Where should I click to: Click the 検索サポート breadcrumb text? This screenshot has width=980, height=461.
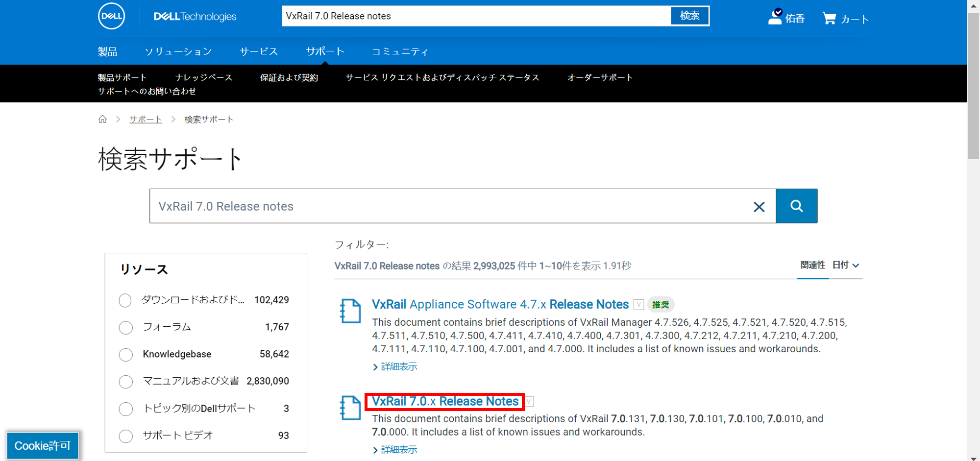point(209,119)
